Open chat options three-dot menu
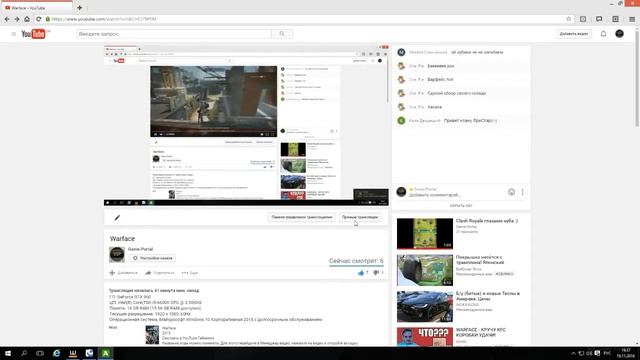The height and width of the screenshot is (360, 640). [x=522, y=192]
